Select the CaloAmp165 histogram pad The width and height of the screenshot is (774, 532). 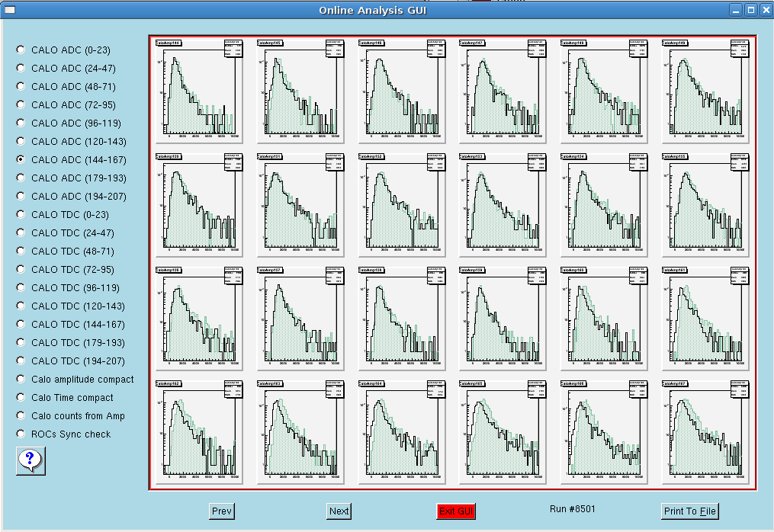(x=503, y=432)
